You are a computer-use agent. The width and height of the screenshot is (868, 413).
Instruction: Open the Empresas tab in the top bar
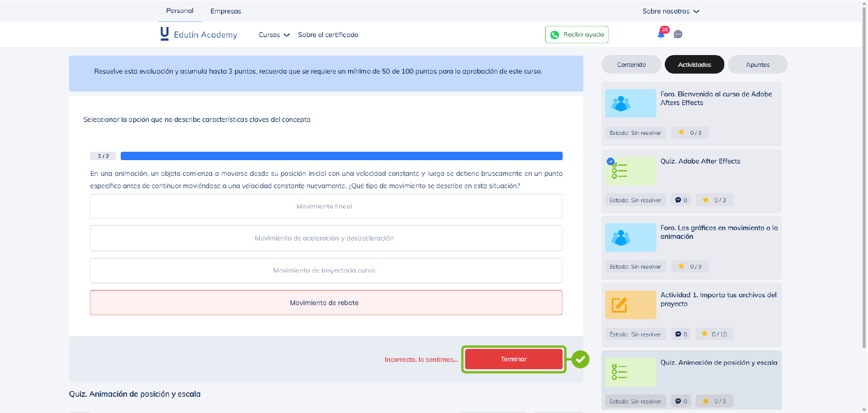[226, 11]
